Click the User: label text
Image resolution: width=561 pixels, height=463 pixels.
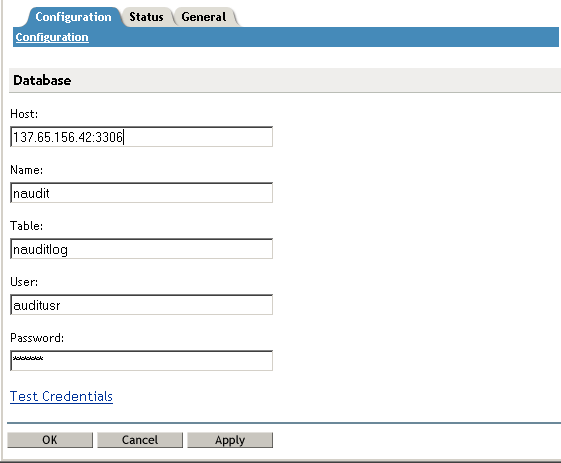pos(24,282)
